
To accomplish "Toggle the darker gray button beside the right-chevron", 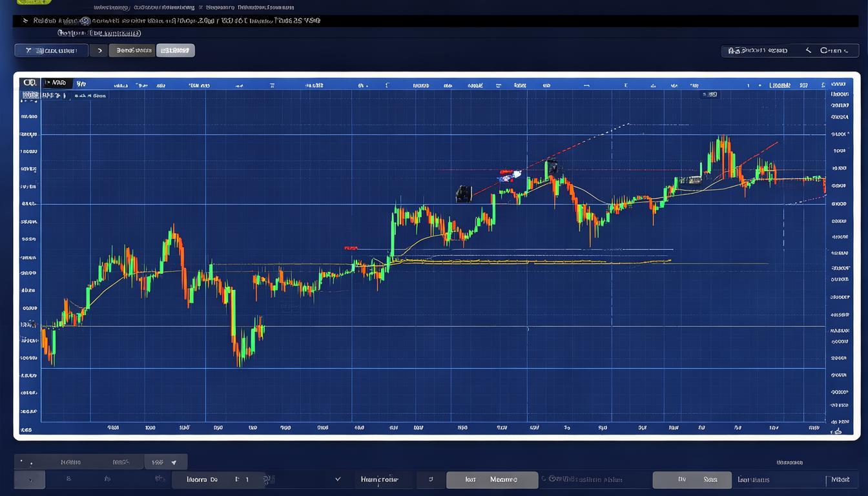I will point(132,50).
